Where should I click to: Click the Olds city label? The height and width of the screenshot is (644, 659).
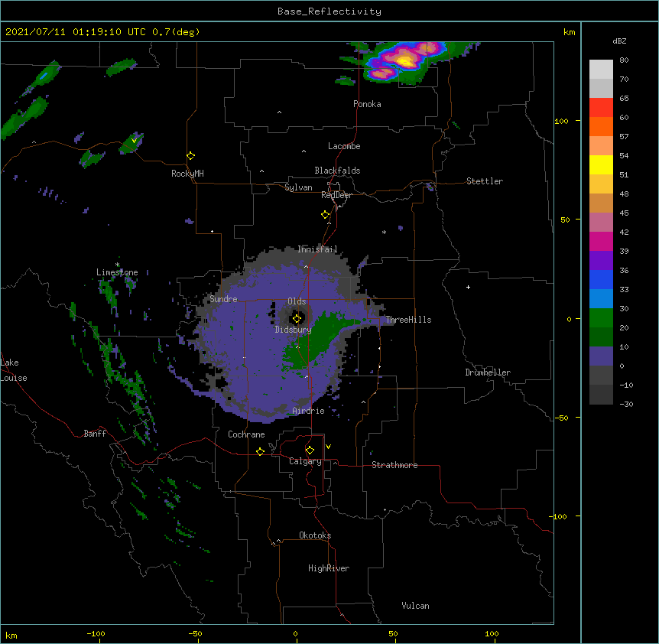[x=297, y=301]
